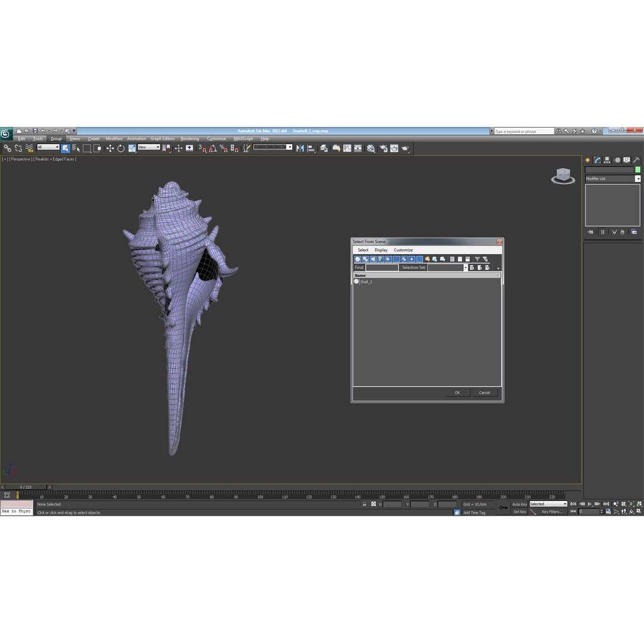Select the Select and Link tool
This screenshot has width=644, height=644.
click(x=7, y=148)
